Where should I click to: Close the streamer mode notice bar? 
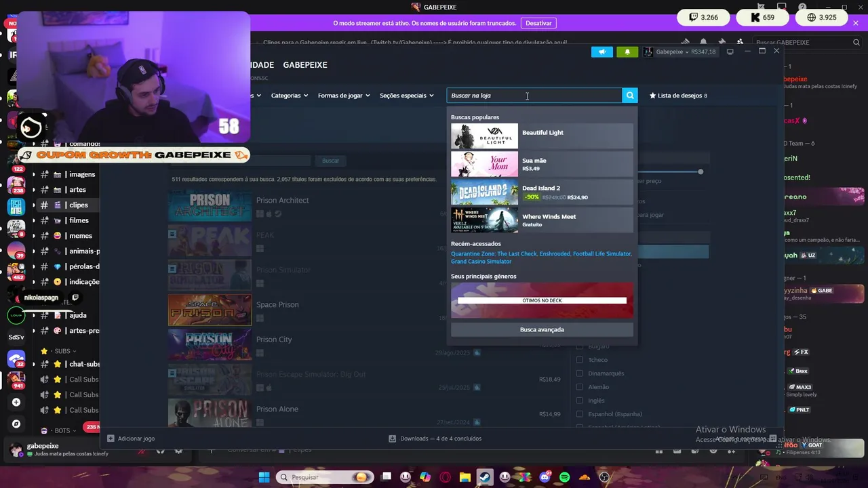tap(856, 23)
